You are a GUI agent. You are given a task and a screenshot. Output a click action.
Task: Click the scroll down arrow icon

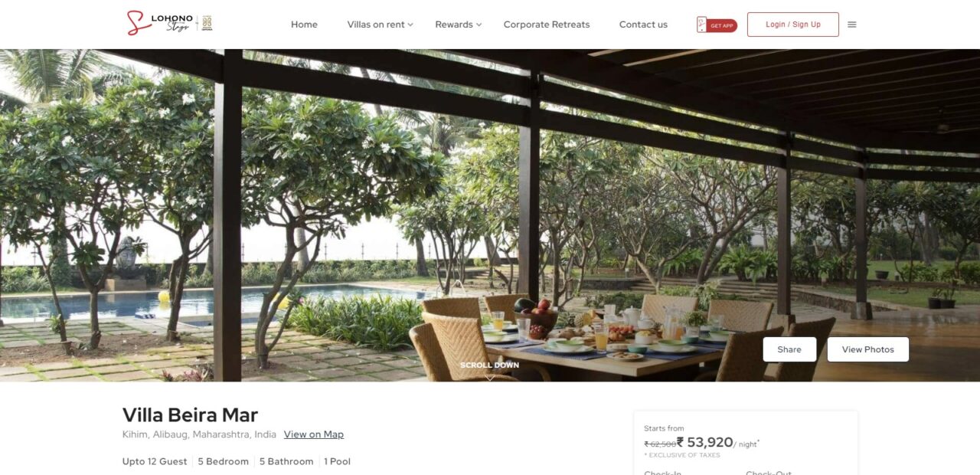(490, 376)
